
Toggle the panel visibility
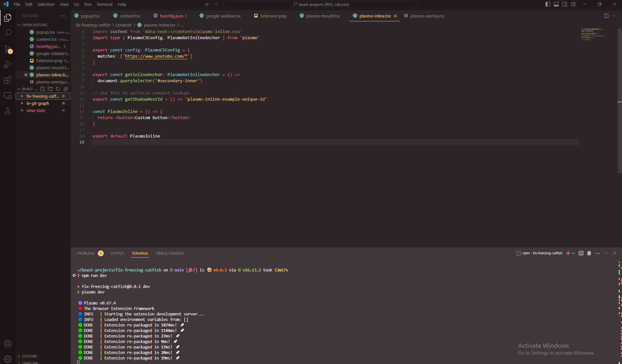[556, 4]
